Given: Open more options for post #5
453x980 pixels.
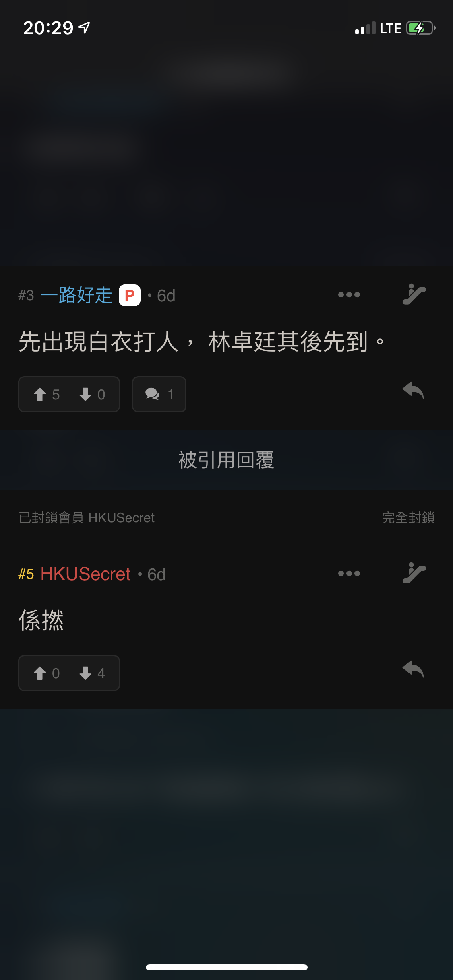Looking at the screenshot, I should click(x=349, y=574).
